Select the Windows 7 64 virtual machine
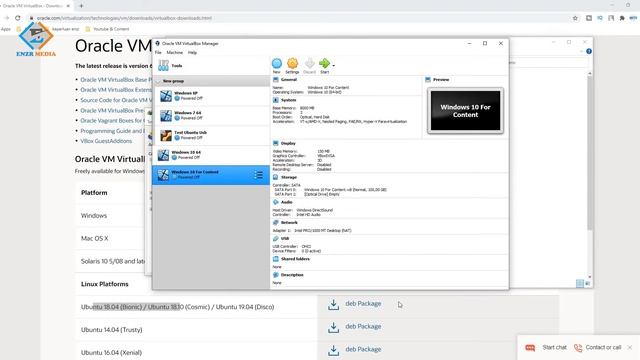This screenshot has width=640, height=360. [x=211, y=116]
